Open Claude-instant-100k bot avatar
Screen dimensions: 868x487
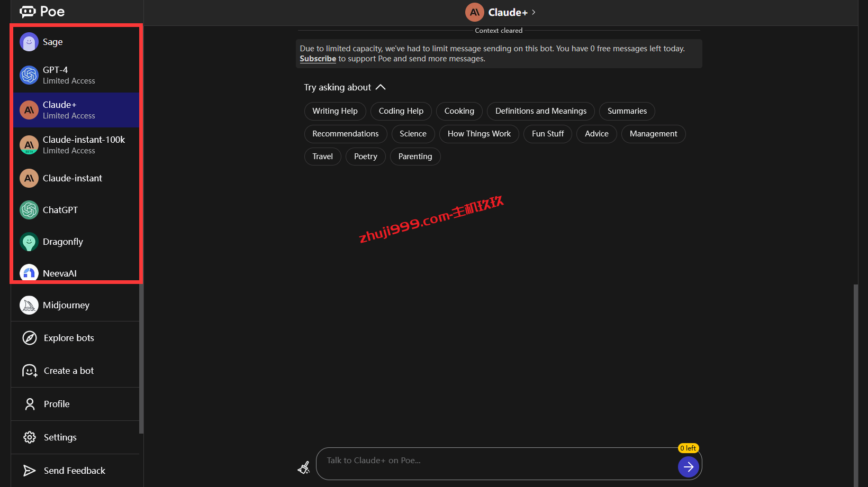coord(29,145)
